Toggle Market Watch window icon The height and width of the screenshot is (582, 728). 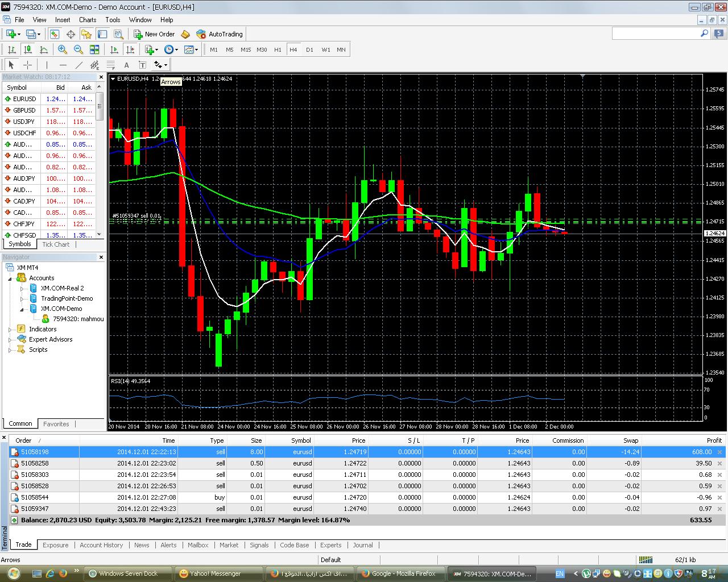click(x=55, y=34)
